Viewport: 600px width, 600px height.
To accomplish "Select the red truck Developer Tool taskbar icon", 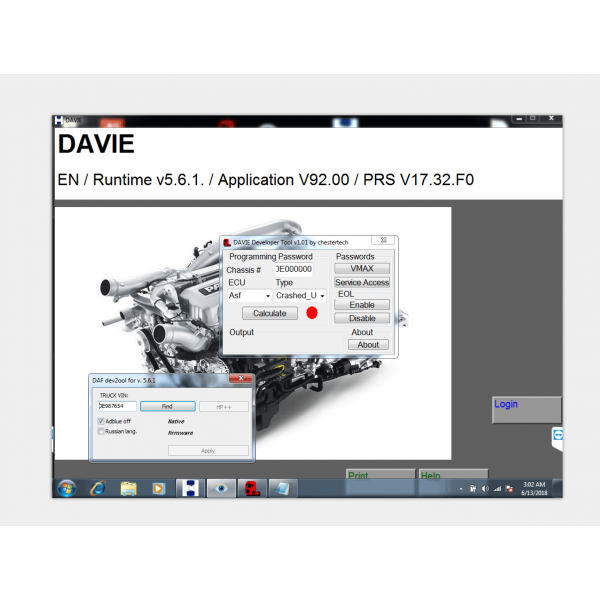I will pyautogui.click(x=252, y=488).
